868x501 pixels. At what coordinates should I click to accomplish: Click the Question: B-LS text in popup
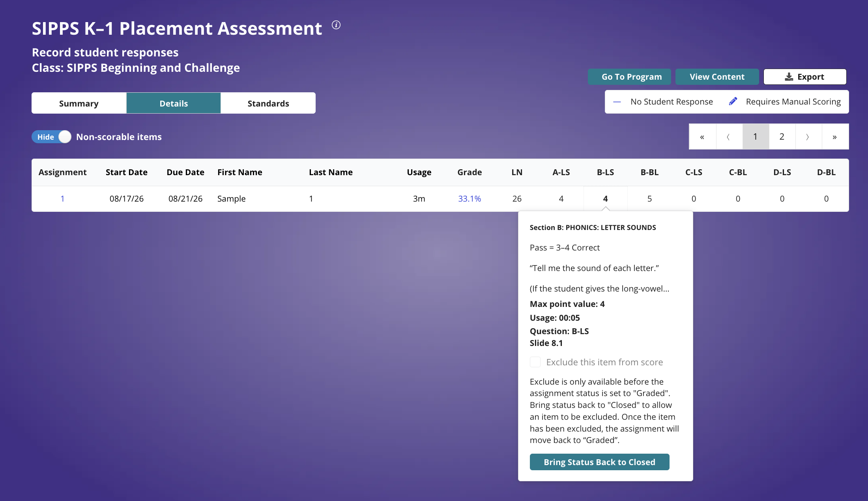coord(559,331)
